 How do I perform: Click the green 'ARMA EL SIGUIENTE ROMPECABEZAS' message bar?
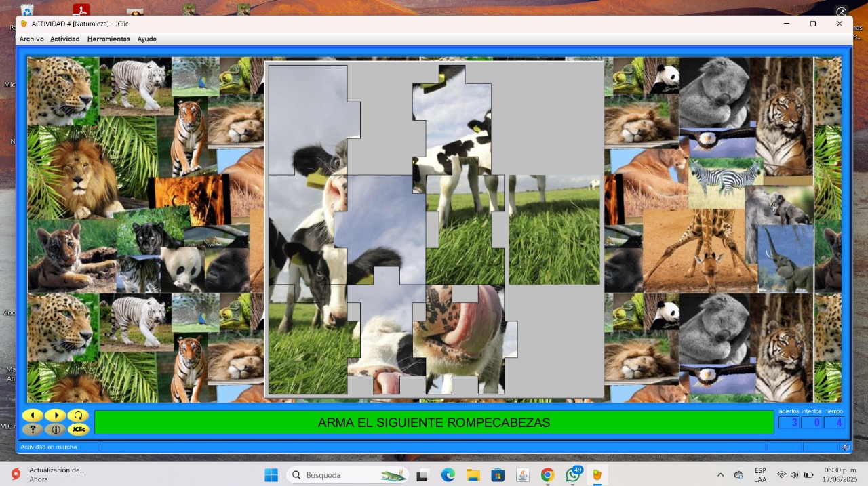434,423
